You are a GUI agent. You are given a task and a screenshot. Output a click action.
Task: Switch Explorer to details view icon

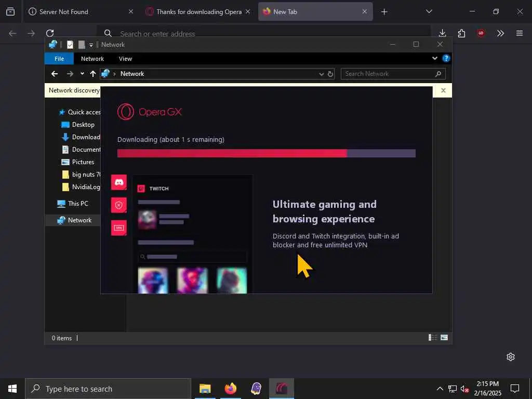click(x=433, y=337)
